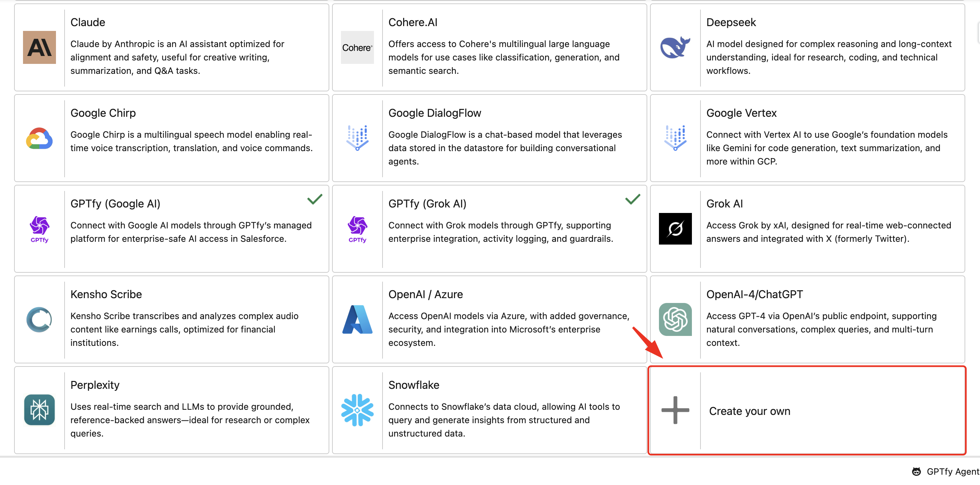This screenshot has height=485, width=980.
Task: Select the Google DialogFlow card title
Action: 434,113
